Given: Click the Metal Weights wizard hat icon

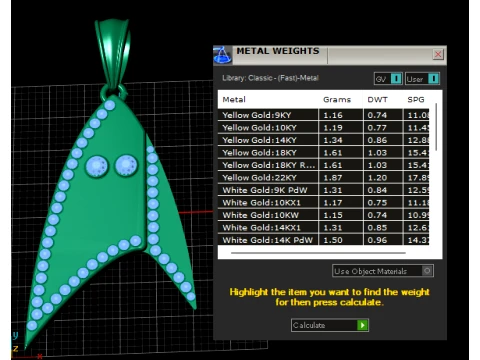Looking at the screenshot, I should coord(222,55).
